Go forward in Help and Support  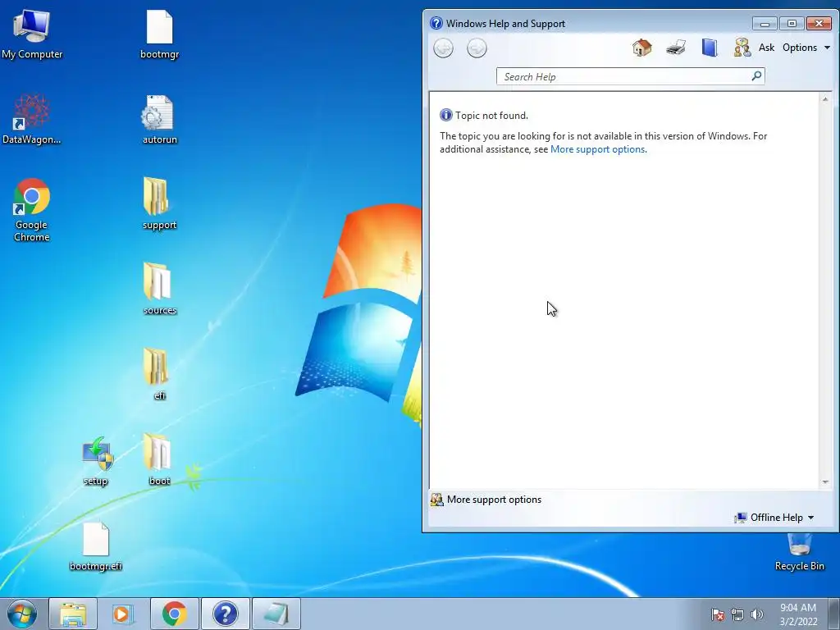(477, 48)
